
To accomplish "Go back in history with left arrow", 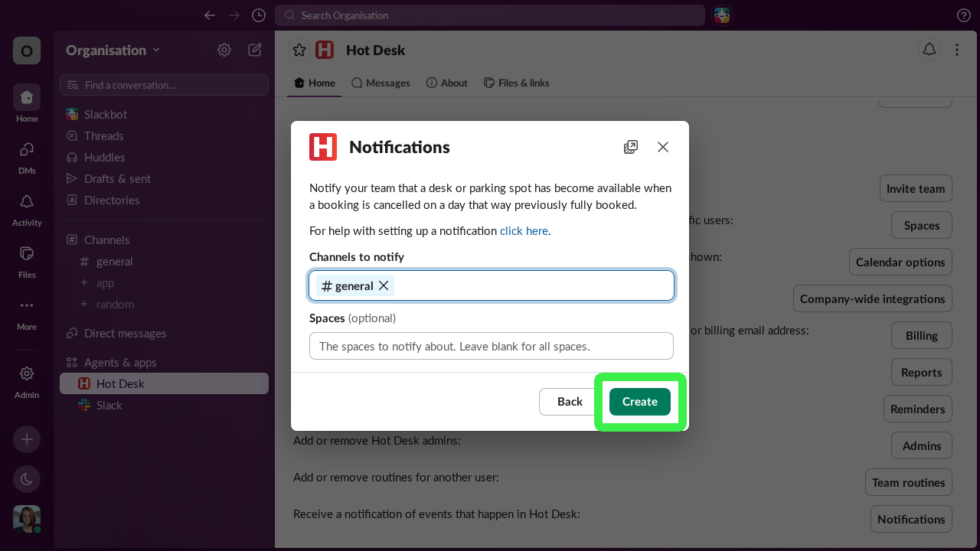I will [210, 15].
